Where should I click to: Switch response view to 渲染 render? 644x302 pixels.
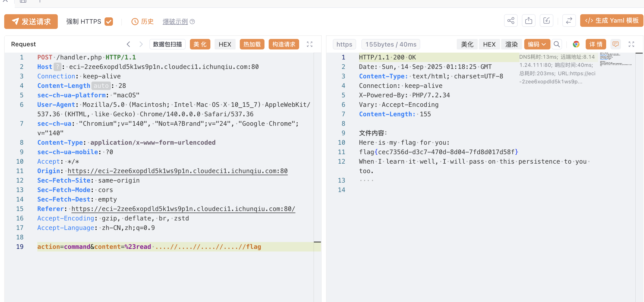pyautogui.click(x=511, y=44)
